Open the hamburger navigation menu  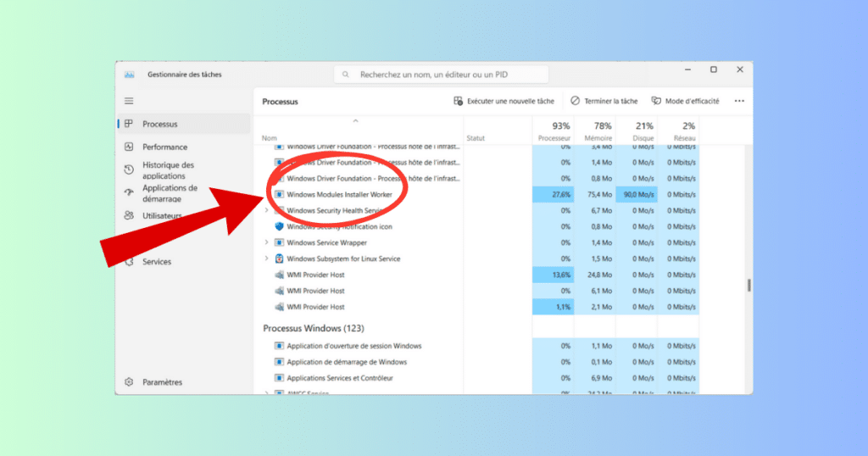click(x=129, y=101)
